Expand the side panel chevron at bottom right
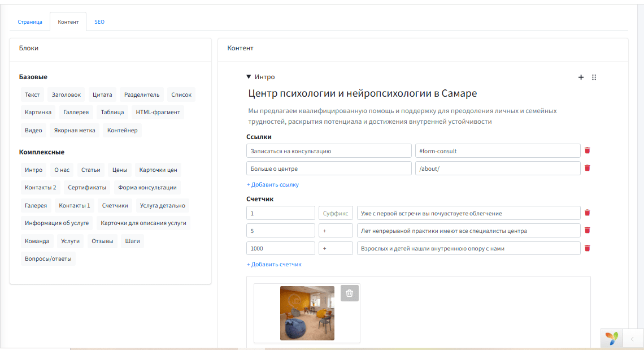This screenshot has width=644, height=350. (x=632, y=339)
